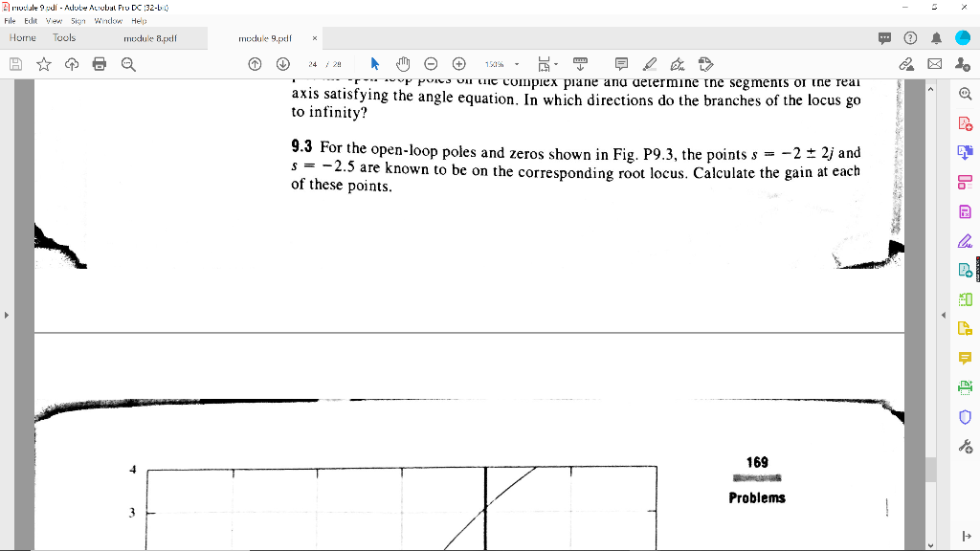Open the Tools center

tap(63, 38)
